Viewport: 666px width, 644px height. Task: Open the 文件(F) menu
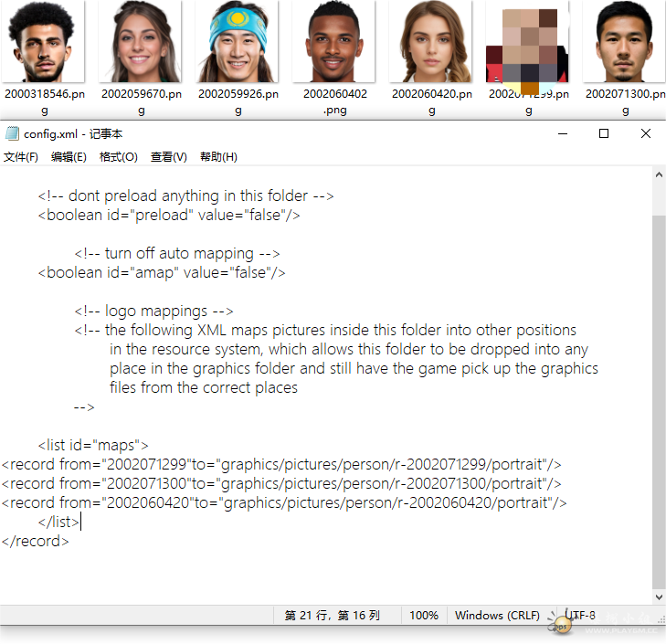20,157
